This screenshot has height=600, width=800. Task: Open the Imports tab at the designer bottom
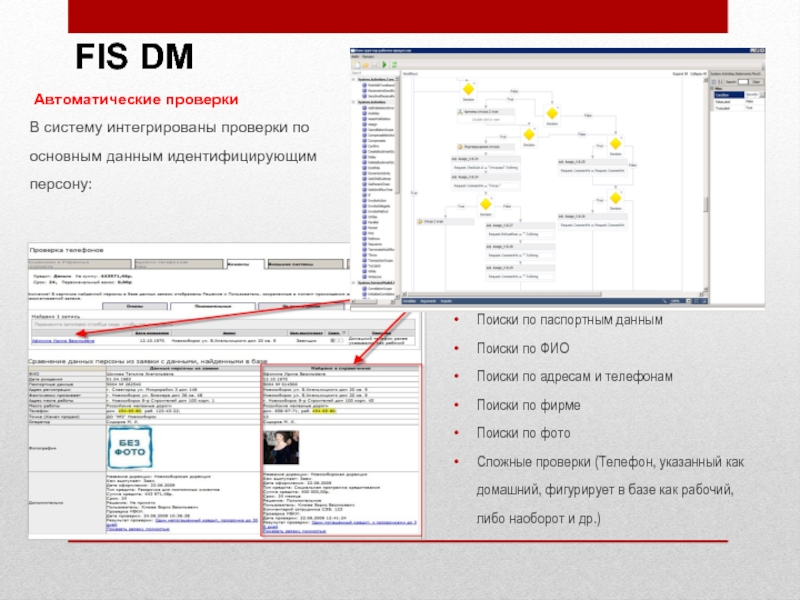coord(446,302)
